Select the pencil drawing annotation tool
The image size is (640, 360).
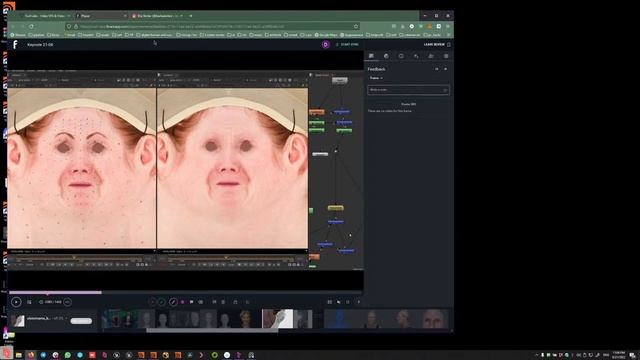173,302
